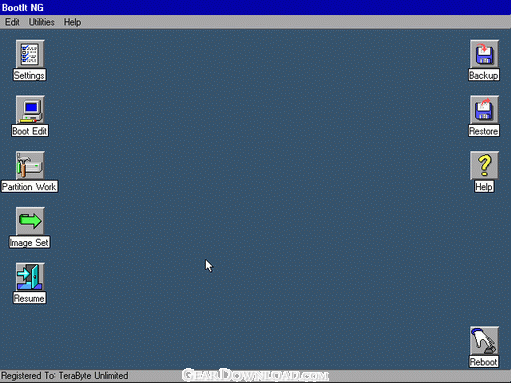
Task: Click the Resume text label
Action: 29,298
